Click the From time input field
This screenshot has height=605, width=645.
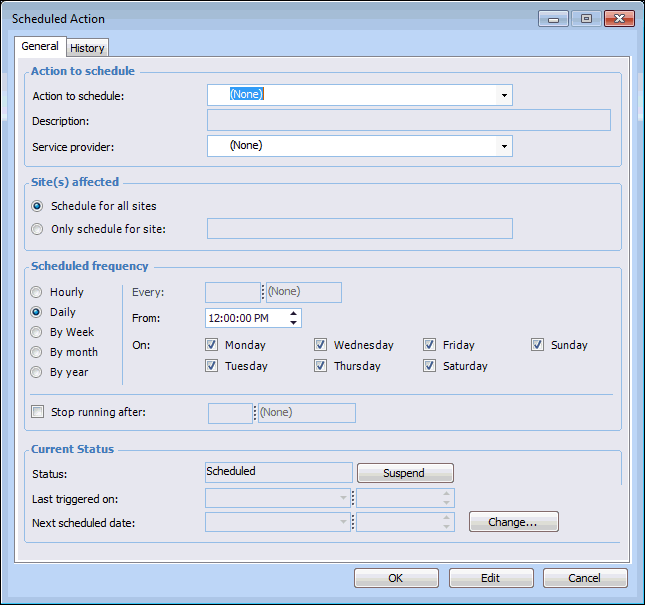pos(245,318)
